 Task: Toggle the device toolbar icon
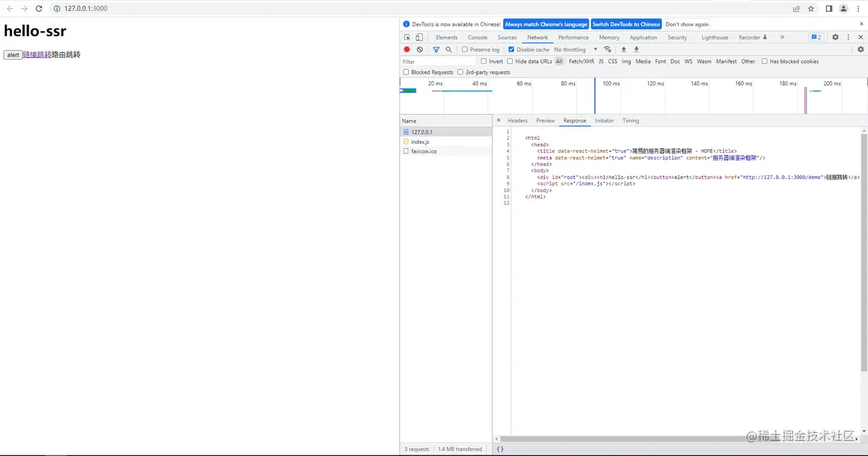419,37
